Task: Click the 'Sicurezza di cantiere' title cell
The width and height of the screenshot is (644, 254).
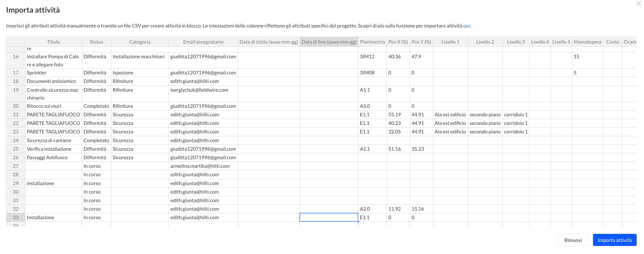Action: (x=53, y=140)
